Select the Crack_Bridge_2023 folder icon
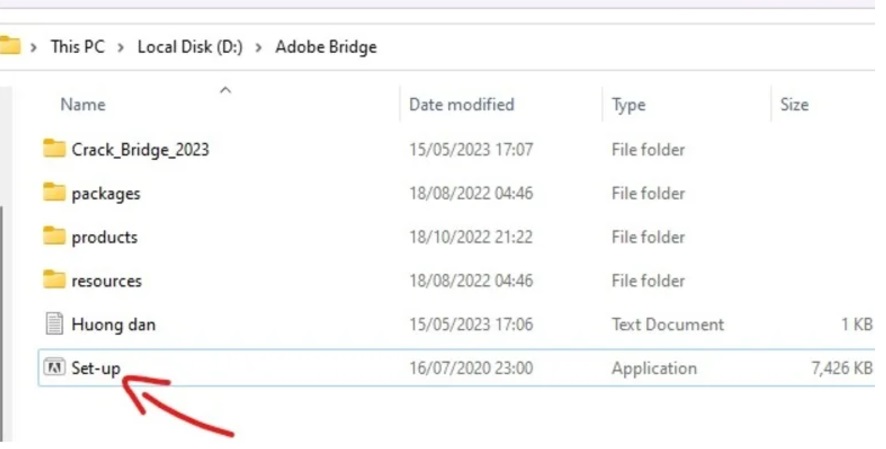This screenshot has height=449, width=886. pos(54,149)
